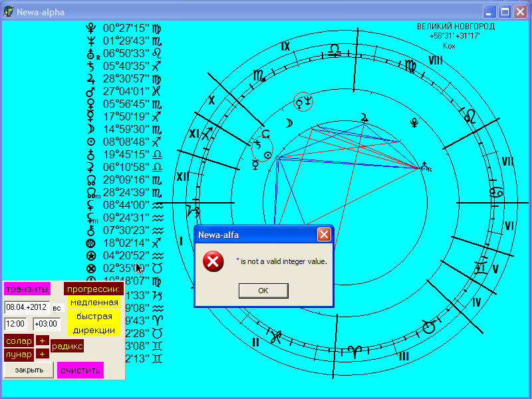Click the Venus glyph in planet list
Viewport: 532px width, 399px height.
91,104
